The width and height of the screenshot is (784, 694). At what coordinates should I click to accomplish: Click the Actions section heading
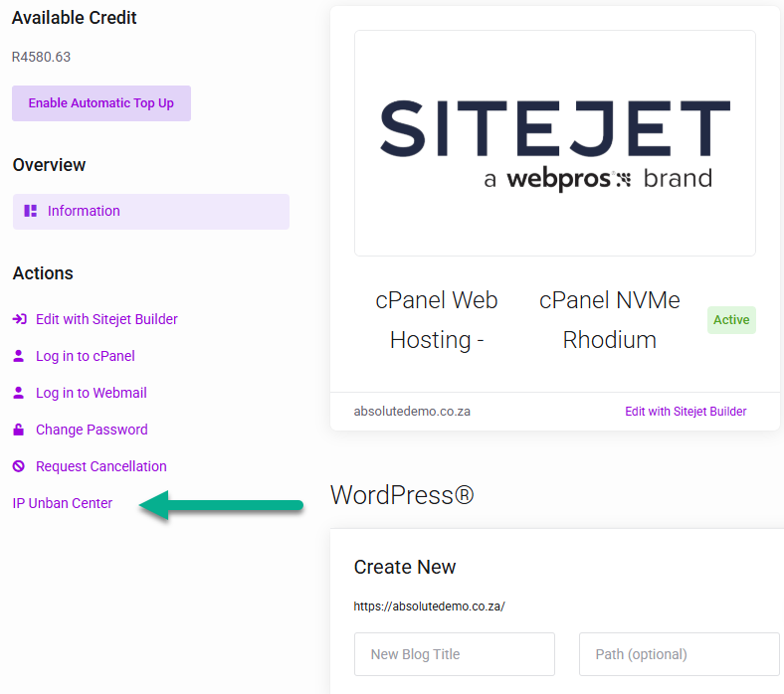43,273
